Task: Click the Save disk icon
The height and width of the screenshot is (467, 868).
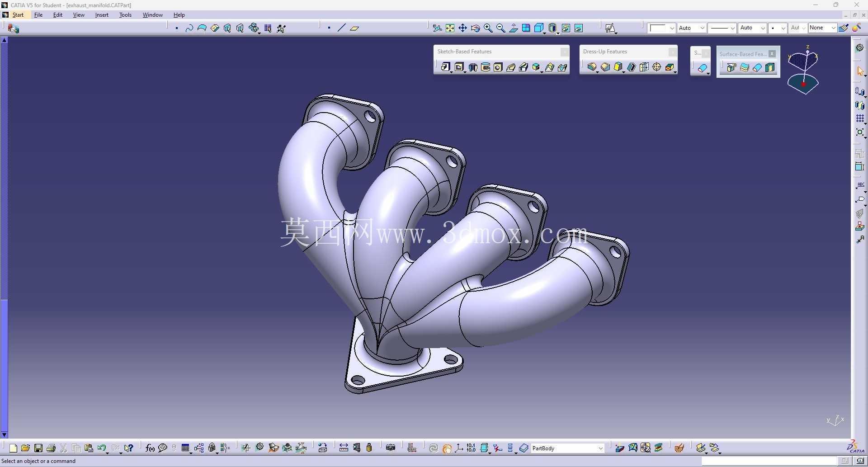Action: point(38,448)
